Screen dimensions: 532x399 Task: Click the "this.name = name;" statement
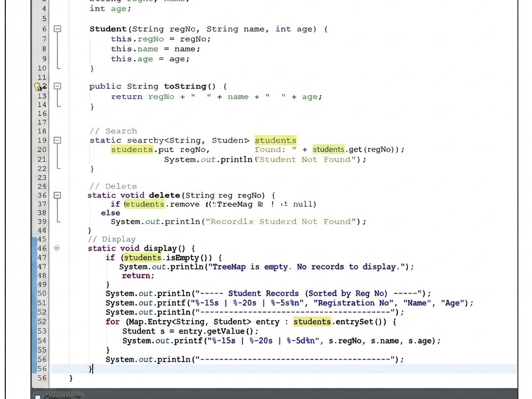click(155, 49)
